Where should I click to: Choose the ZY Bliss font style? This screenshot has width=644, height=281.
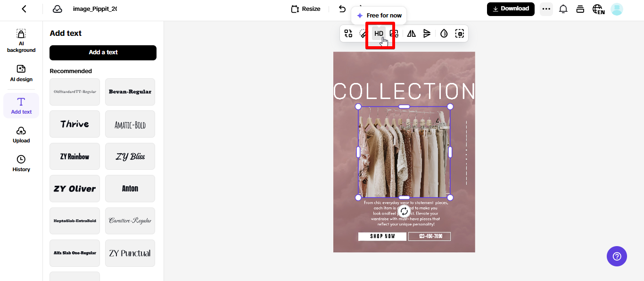click(130, 156)
